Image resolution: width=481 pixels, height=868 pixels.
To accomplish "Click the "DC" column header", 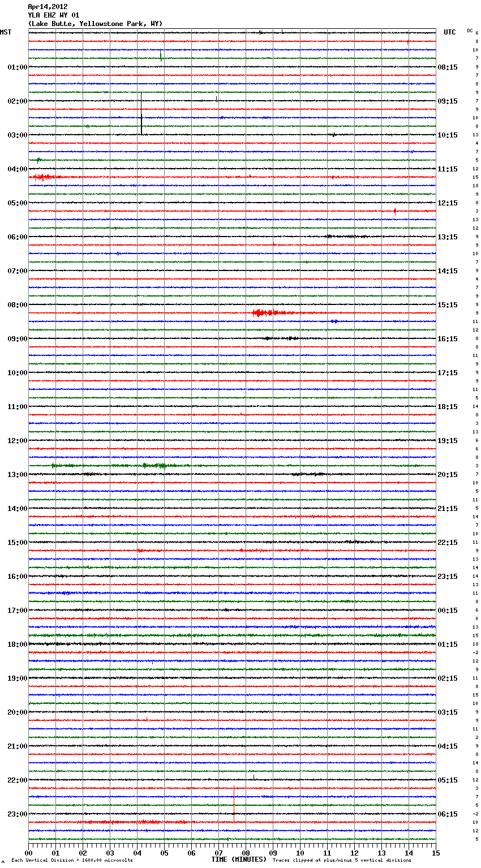I will pyautogui.click(x=470, y=31).
